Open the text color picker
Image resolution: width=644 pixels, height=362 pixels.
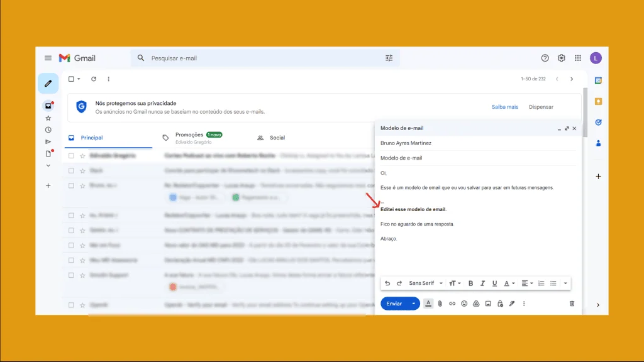[x=508, y=283]
